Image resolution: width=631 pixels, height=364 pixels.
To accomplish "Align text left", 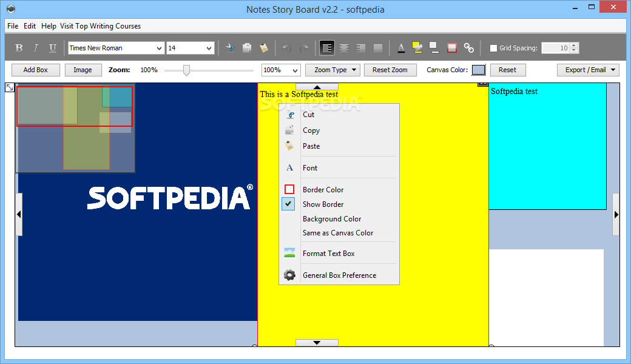I will coord(327,48).
